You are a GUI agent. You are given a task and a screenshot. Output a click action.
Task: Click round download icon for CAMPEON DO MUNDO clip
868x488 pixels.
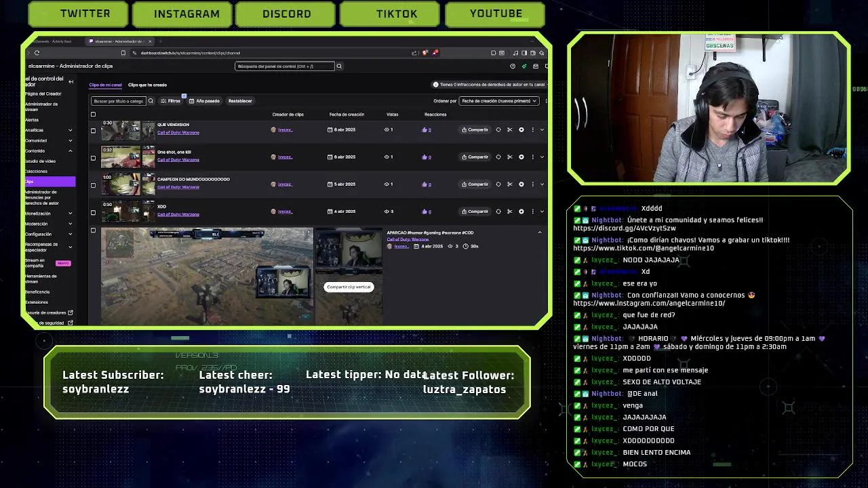(x=521, y=184)
